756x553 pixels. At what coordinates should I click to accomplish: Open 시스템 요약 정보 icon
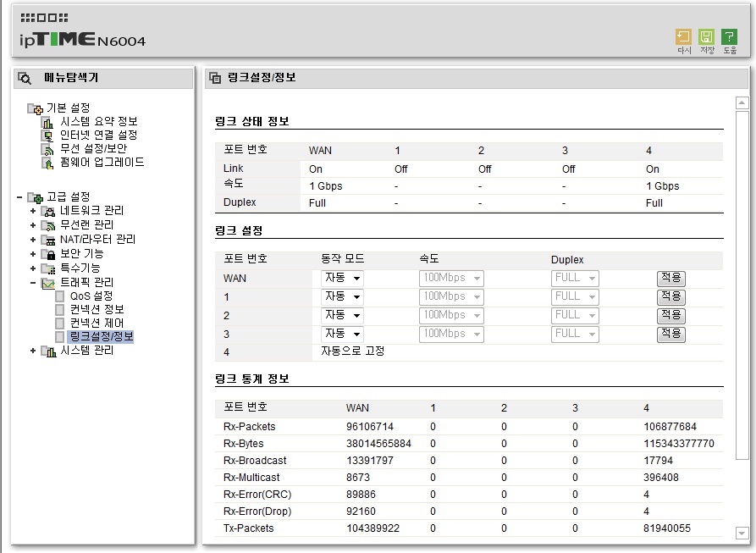47,122
